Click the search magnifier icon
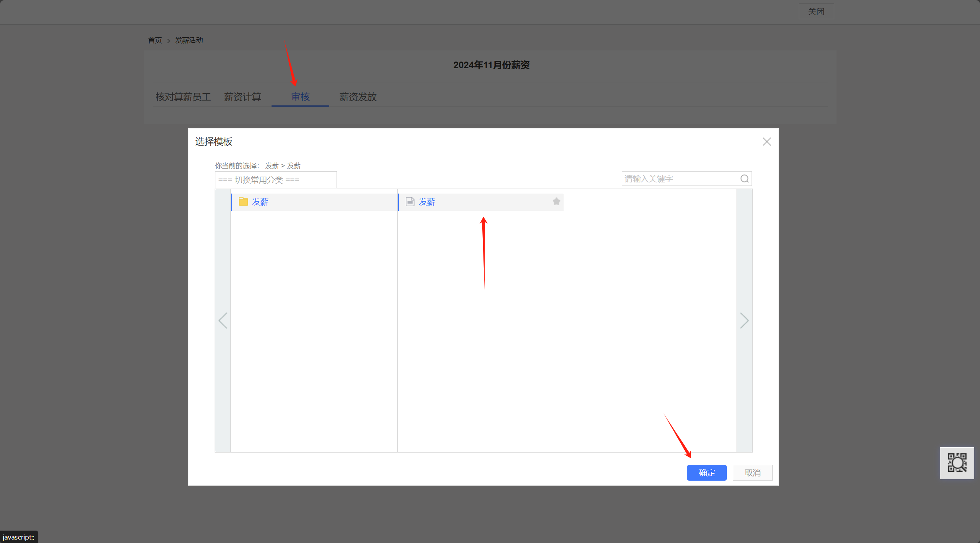 745,179
